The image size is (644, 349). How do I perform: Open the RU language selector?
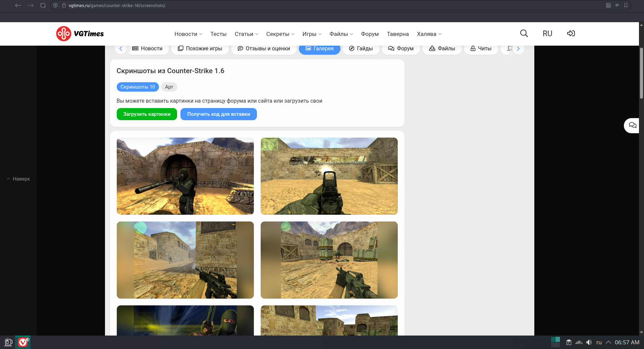[x=547, y=34]
